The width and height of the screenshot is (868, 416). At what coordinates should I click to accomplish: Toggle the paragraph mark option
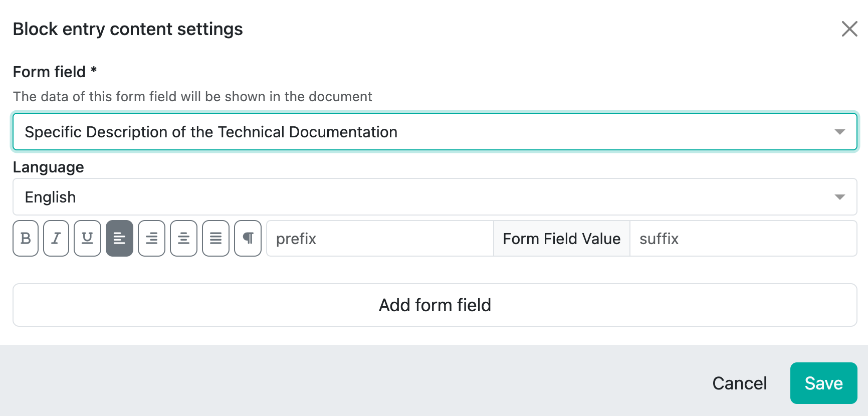tap(248, 239)
